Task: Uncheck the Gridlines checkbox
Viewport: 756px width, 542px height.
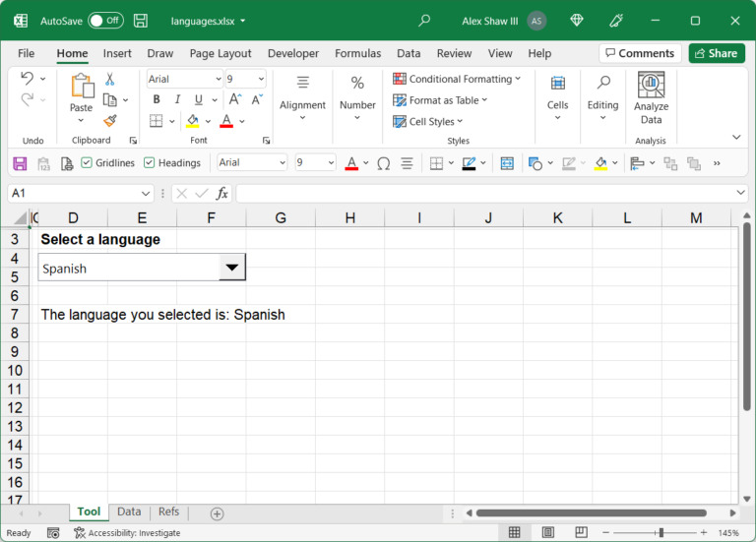Action: point(87,163)
